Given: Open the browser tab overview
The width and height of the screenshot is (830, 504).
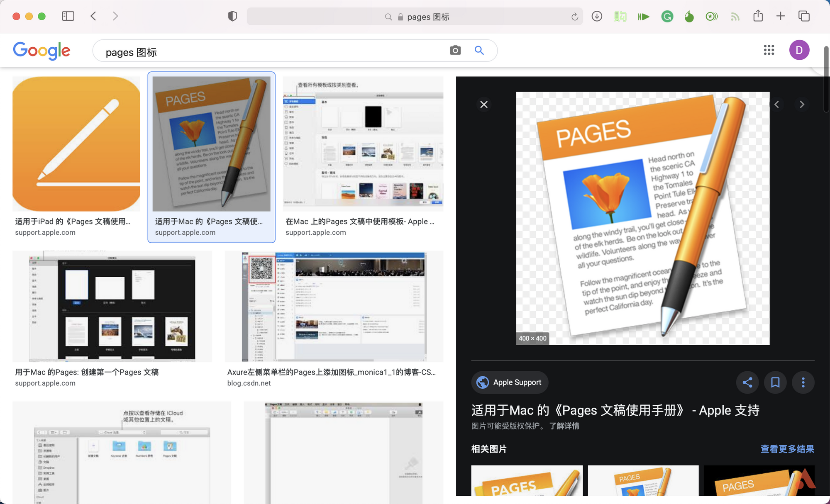Looking at the screenshot, I should pos(805,16).
